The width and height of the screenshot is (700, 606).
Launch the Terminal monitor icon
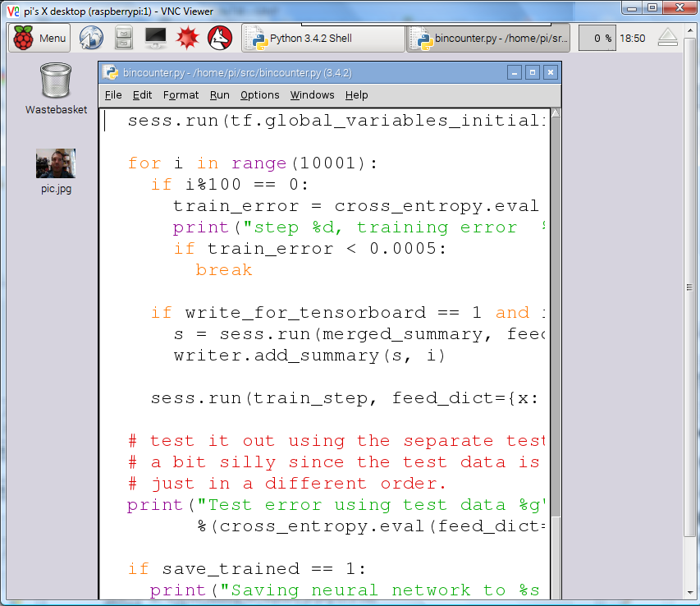(155, 38)
